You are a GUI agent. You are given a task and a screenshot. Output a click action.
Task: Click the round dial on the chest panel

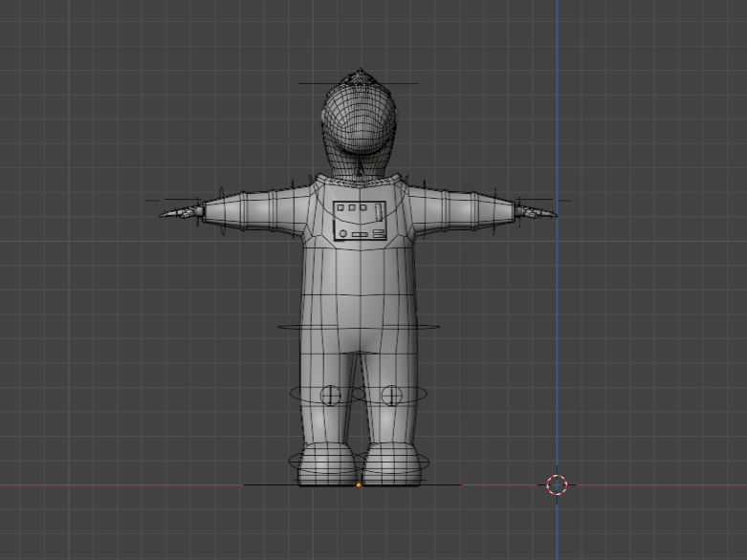[341, 230]
